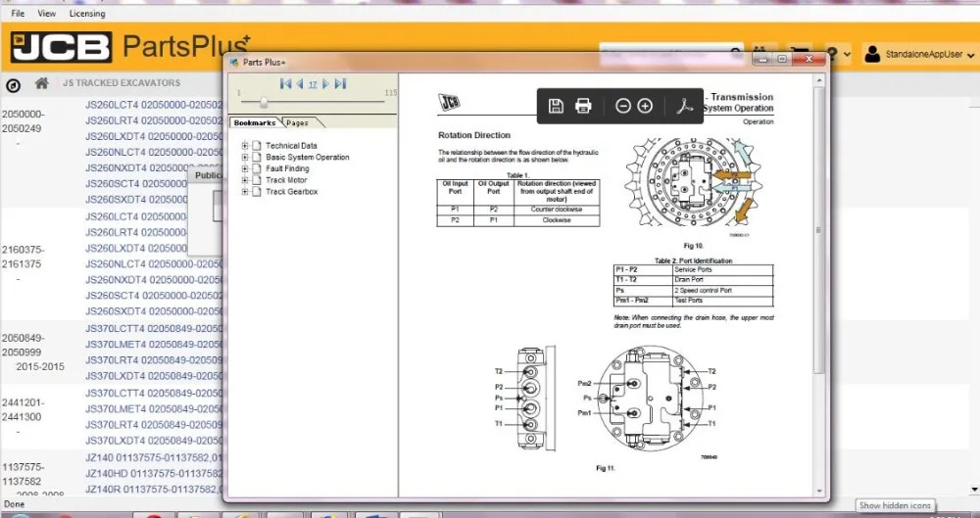
Task: Go to the first page of the document
Action: click(x=285, y=84)
